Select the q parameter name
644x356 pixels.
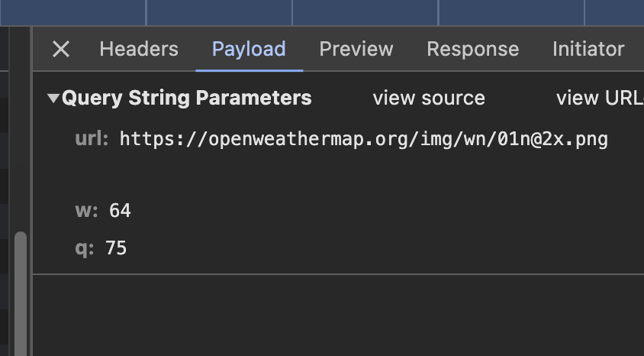pos(85,248)
